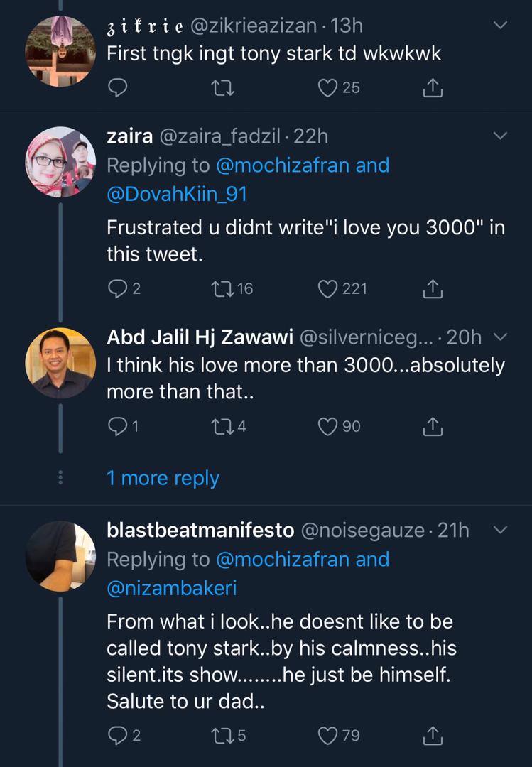Reply to zikrieazizan's tweet
Viewport: 532px width, 767px height.
[x=118, y=87]
